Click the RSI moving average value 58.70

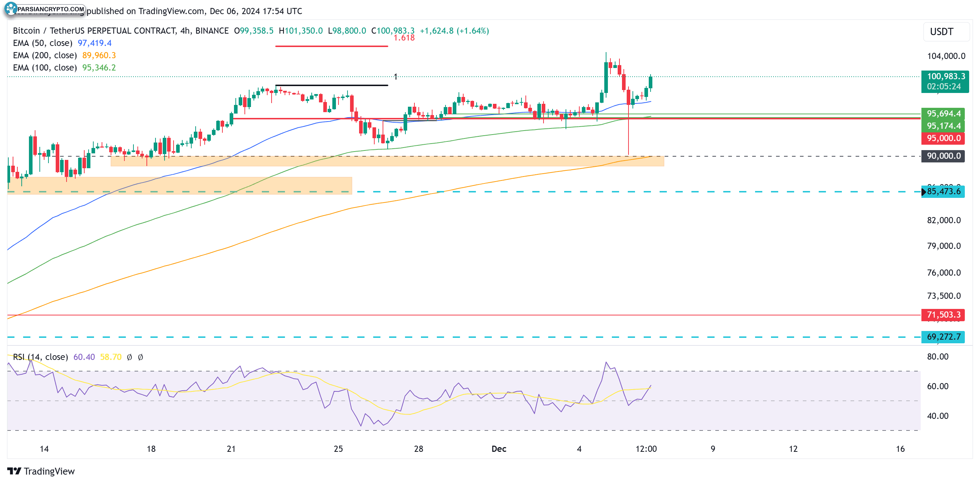[111, 357]
